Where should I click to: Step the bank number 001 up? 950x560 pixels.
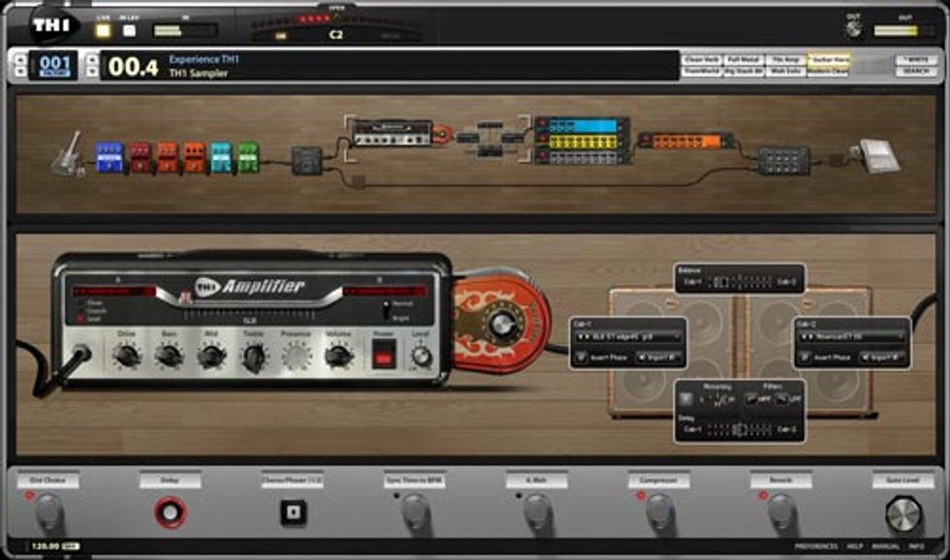coord(20,59)
